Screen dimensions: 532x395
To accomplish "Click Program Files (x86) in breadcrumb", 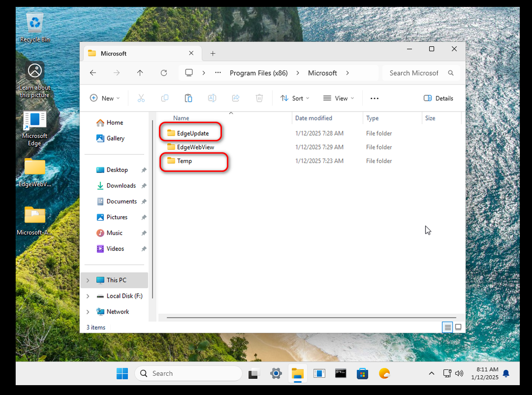I will [x=259, y=73].
